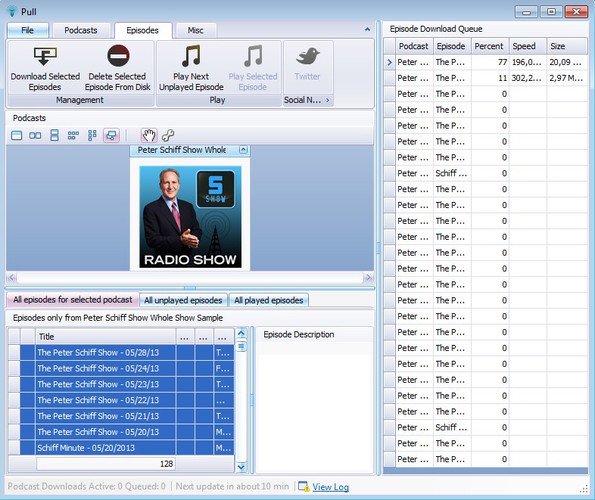Sort queue by Percent column header
The width and height of the screenshot is (595, 500).
click(x=490, y=46)
